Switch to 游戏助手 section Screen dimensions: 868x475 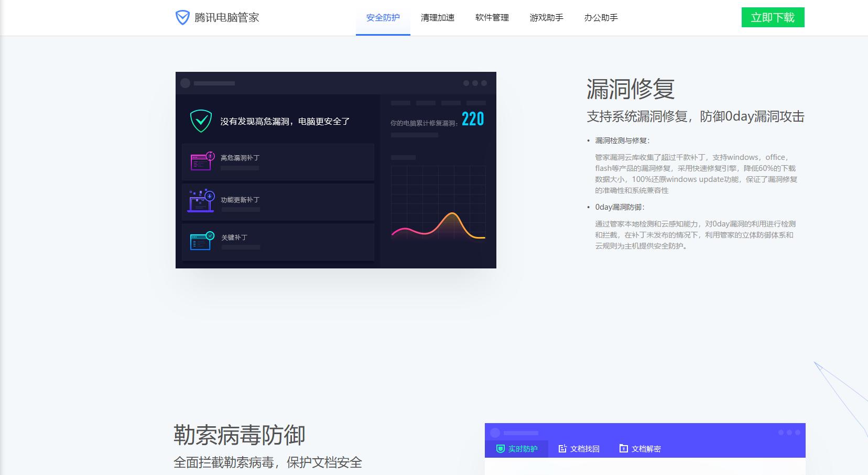(547, 17)
